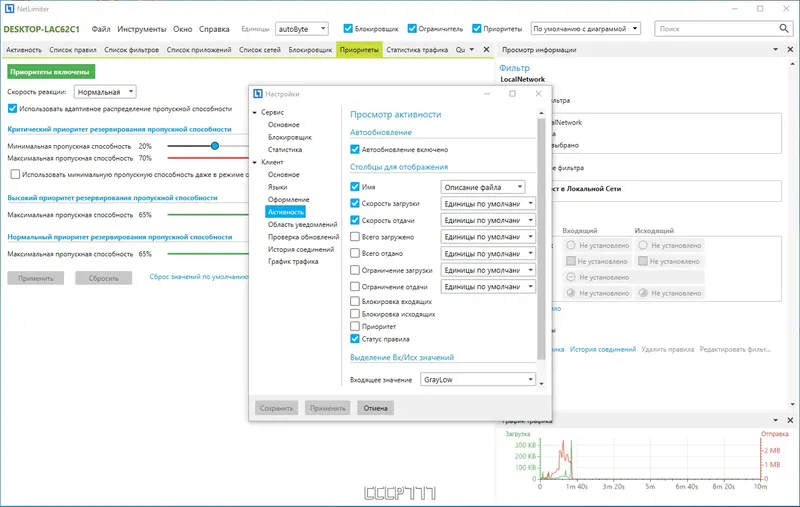Viewport: 800px width, 507px height.
Task: Select Оформление in settings tree
Action: (x=289, y=199)
